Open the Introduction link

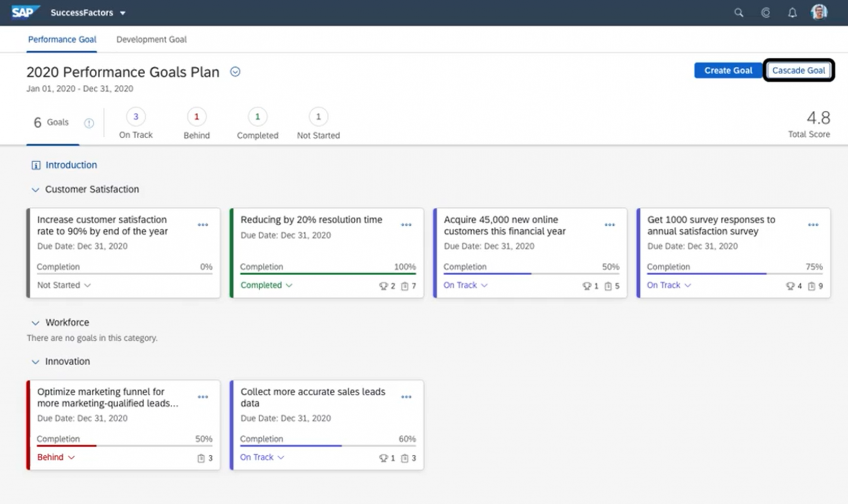point(71,165)
